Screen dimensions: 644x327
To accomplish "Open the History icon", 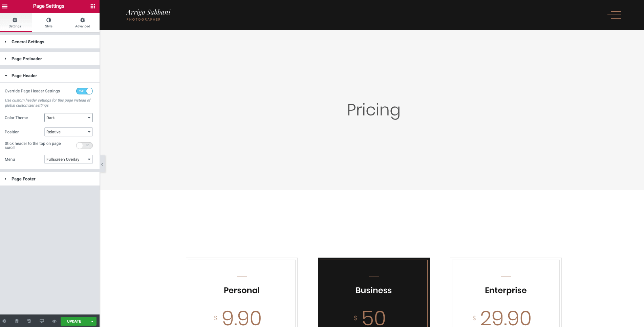I will click(29, 321).
